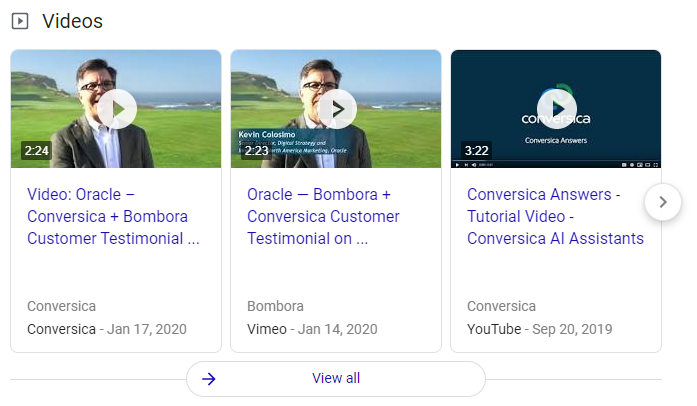Click 'Vimeo - Jan 14, 2020' source line
Viewport: 697px width, 406px height.
[312, 329]
